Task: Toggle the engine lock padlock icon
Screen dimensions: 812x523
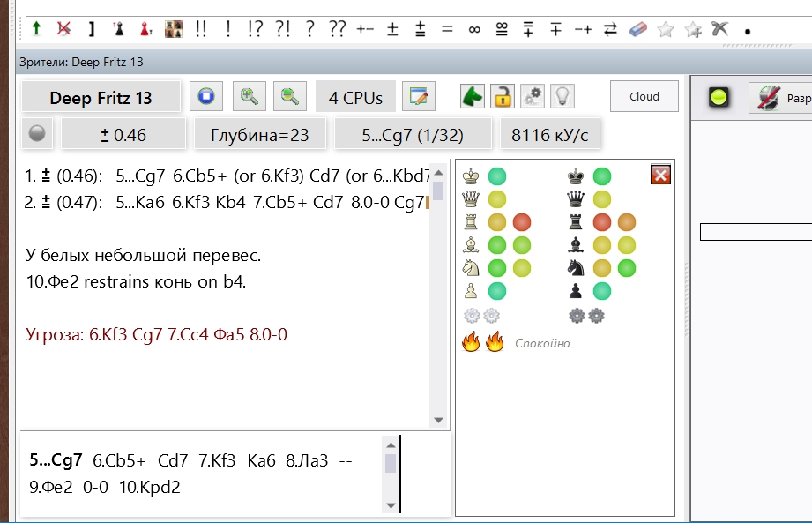Action: point(502,96)
